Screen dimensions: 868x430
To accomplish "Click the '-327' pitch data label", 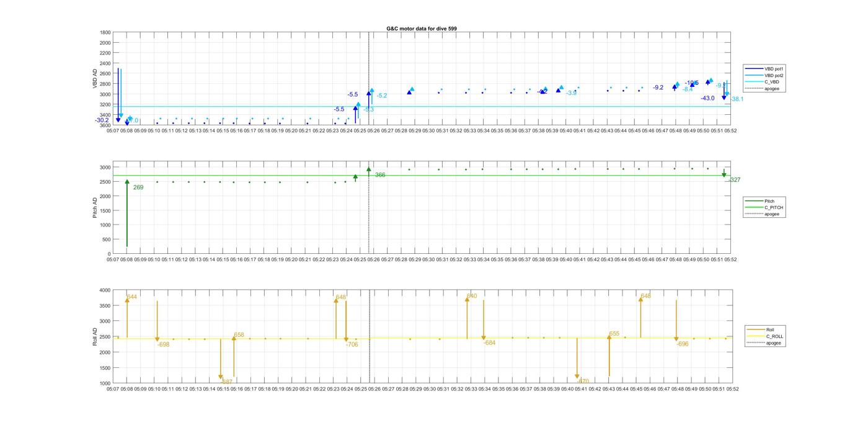I will click(x=734, y=180).
